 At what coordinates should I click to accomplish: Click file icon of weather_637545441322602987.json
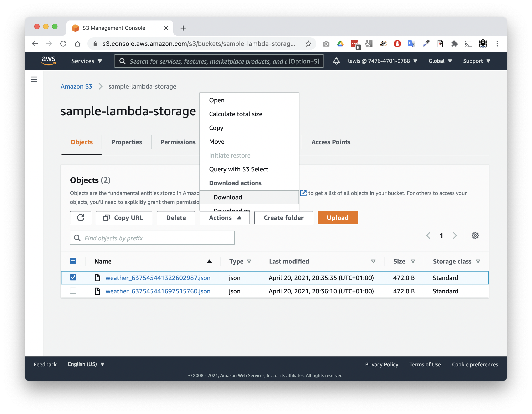tap(97, 278)
